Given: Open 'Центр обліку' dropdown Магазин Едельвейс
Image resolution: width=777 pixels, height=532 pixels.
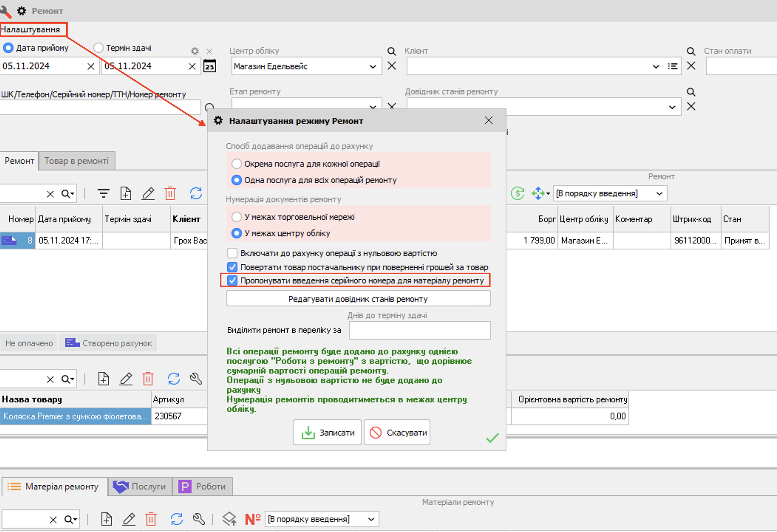Looking at the screenshot, I should point(373,66).
